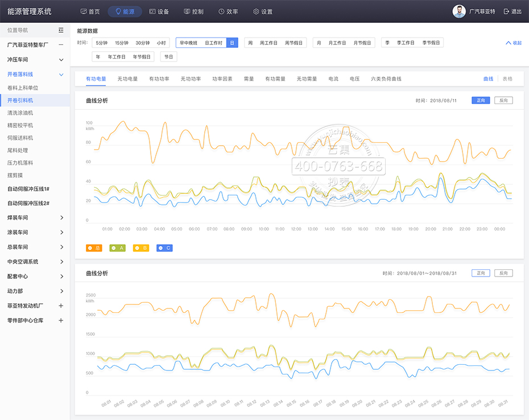This screenshot has height=420, width=529.
Task: Click 反向 button in top chart
Action: [503, 101]
